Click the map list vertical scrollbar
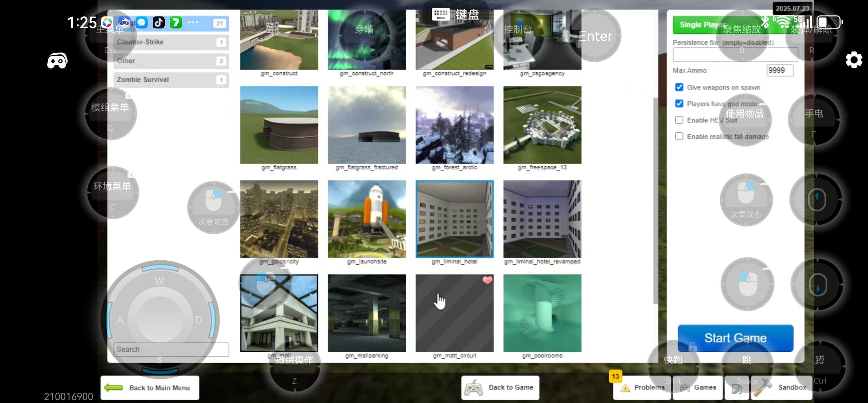The image size is (868, 403). click(655, 201)
